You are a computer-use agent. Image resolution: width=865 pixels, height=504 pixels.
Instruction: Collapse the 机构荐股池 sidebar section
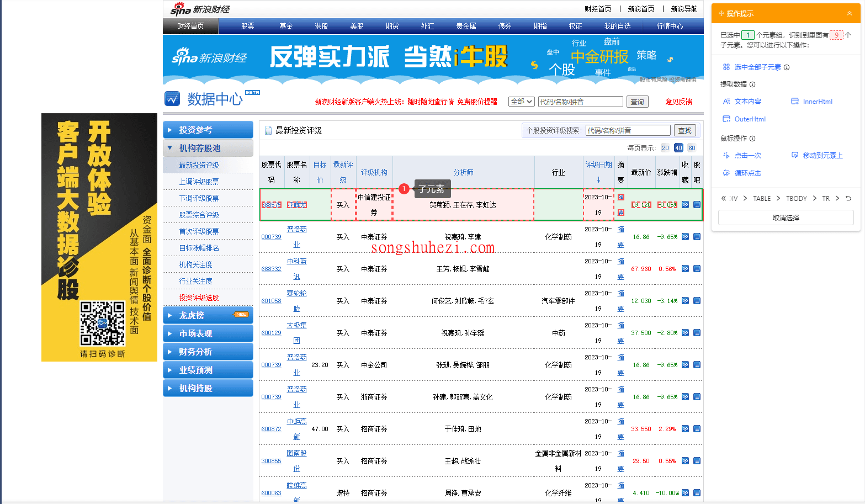(208, 148)
